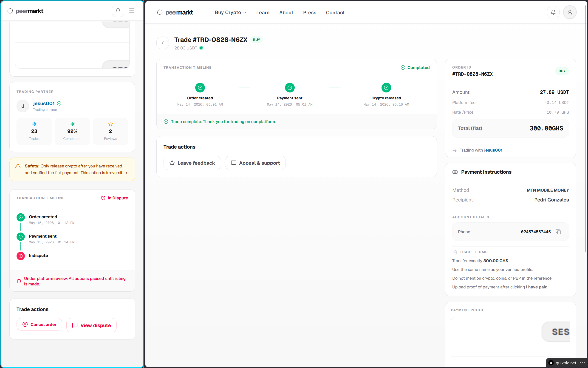This screenshot has width=588, height=368.
Task: Click the right window vertical scrollbar
Action: point(586,129)
